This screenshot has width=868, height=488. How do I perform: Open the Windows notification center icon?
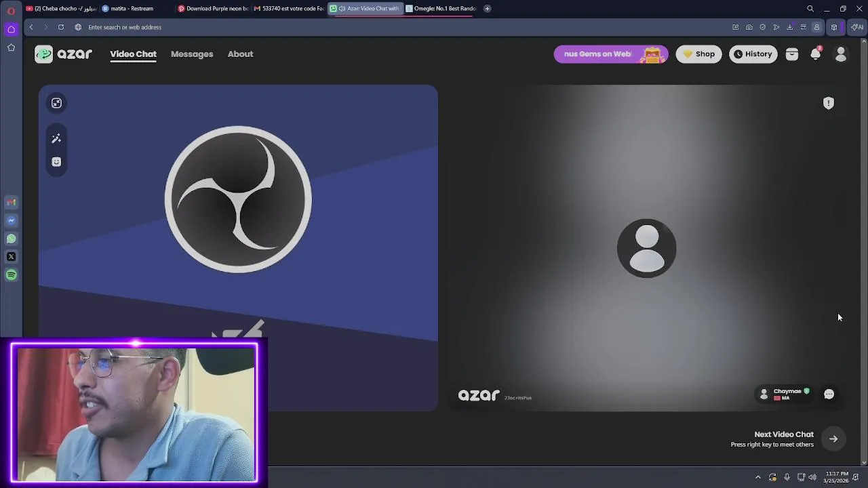point(856,477)
